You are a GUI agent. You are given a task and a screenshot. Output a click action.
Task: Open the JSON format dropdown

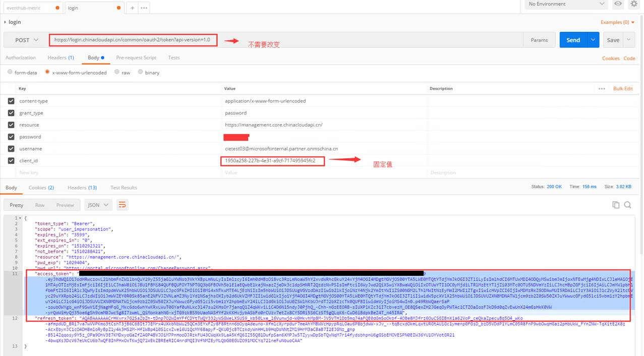(100, 205)
